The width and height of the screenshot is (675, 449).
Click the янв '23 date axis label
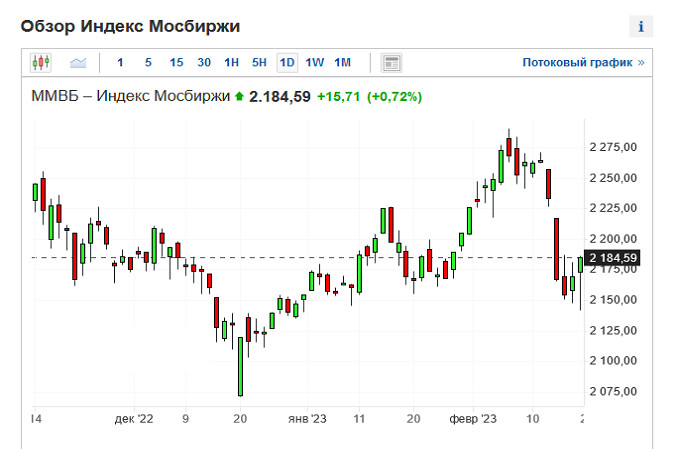[307, 419]
